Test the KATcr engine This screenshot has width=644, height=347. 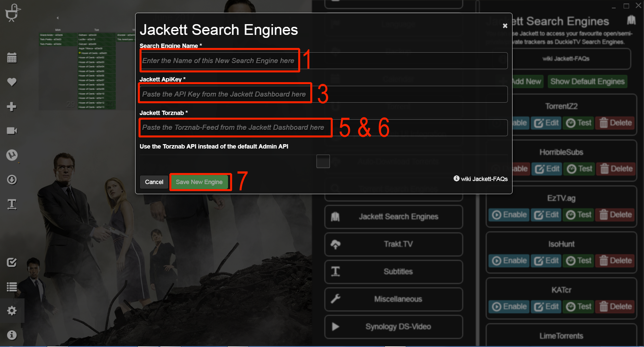tap(579, 307)
